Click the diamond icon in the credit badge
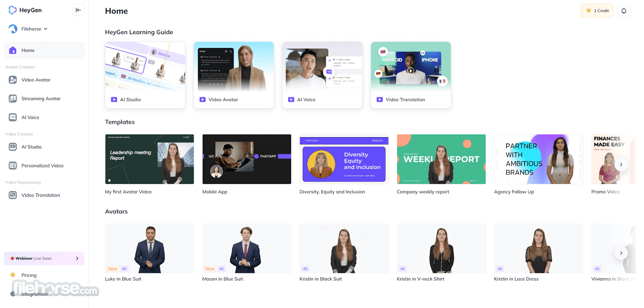 (x=588, y=11)
